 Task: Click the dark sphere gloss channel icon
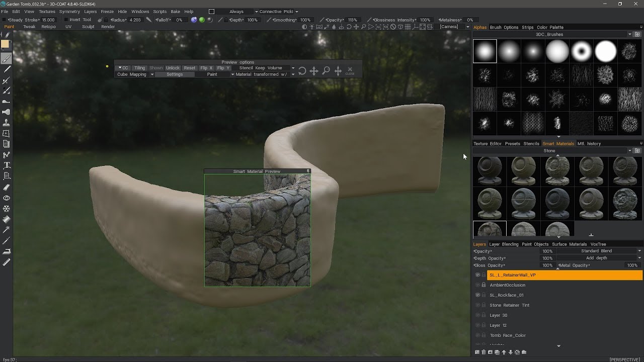tap(210, 20)
